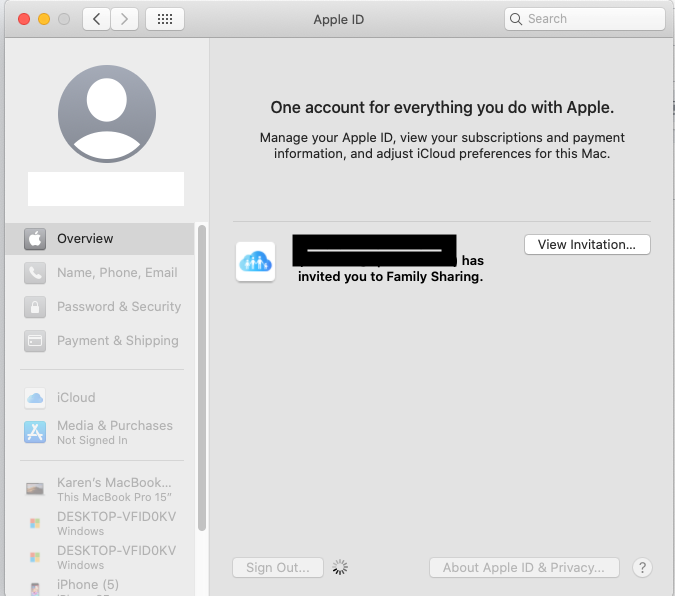Go back with the left chevron button
The image size is (675, 596).
tap(97, 19)
